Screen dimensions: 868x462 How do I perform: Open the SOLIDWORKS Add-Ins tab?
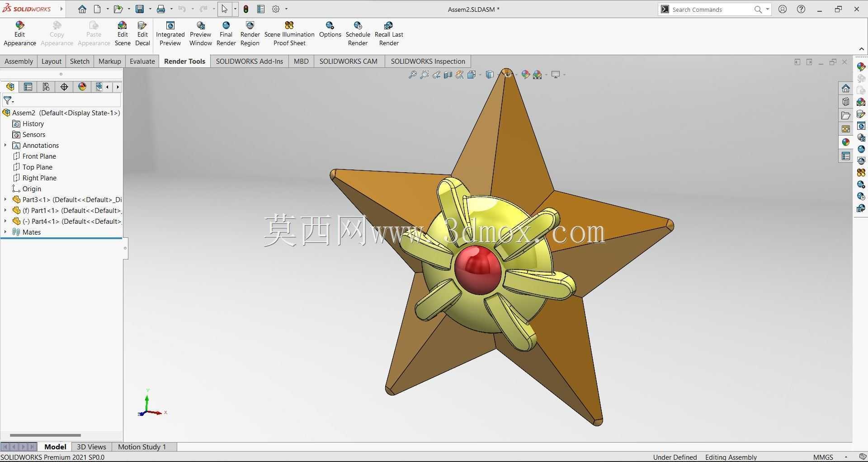pos(250,61)
